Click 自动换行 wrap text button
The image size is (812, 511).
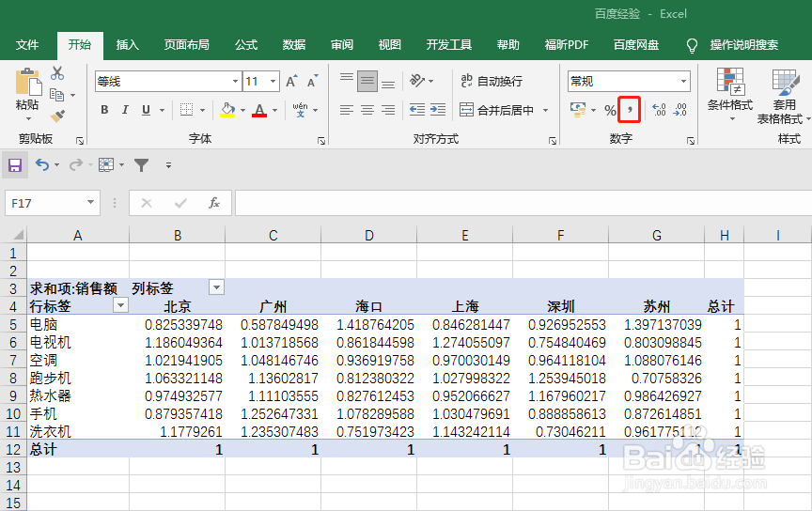(492, 81)
